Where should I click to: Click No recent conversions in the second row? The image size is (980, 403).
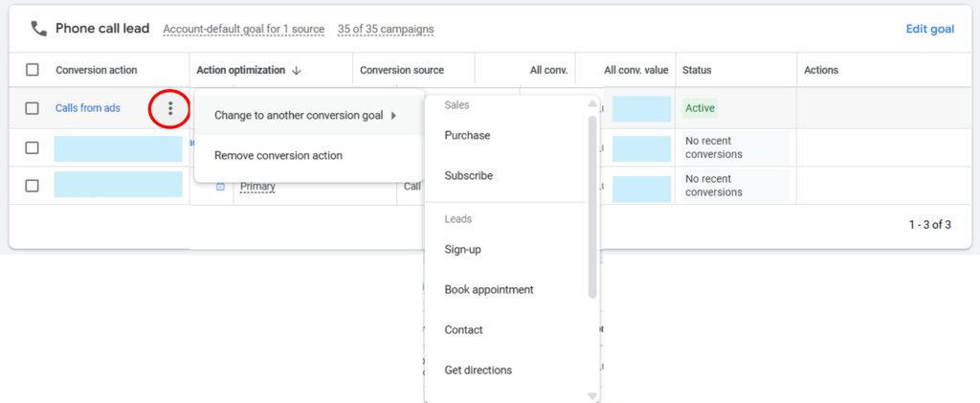714,147
